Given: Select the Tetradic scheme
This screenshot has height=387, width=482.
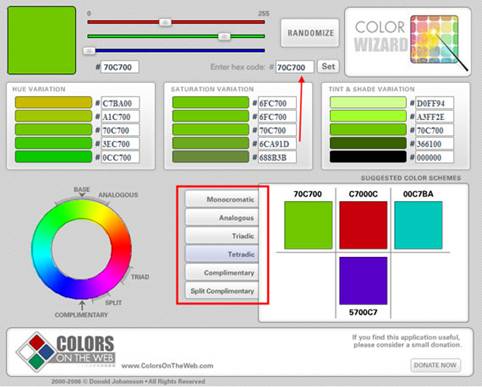Looking at the screenshot, I should coord(222,254).
